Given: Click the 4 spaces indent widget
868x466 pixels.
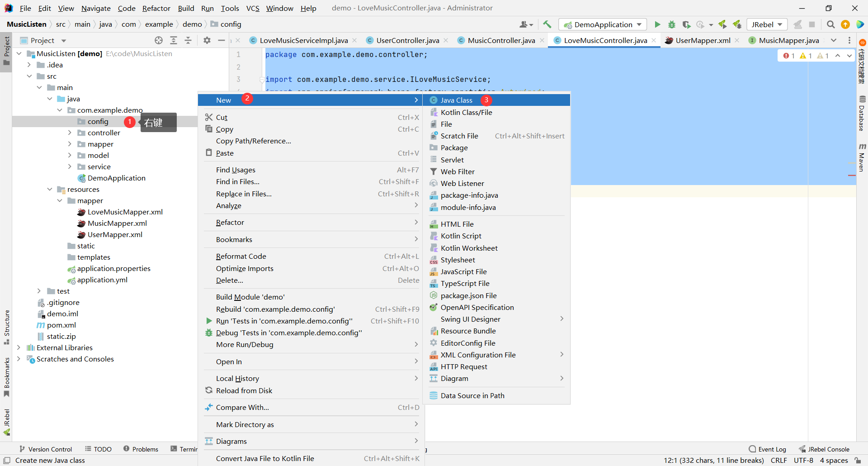Looking at the screenshot, I should [x=834, y=460].
